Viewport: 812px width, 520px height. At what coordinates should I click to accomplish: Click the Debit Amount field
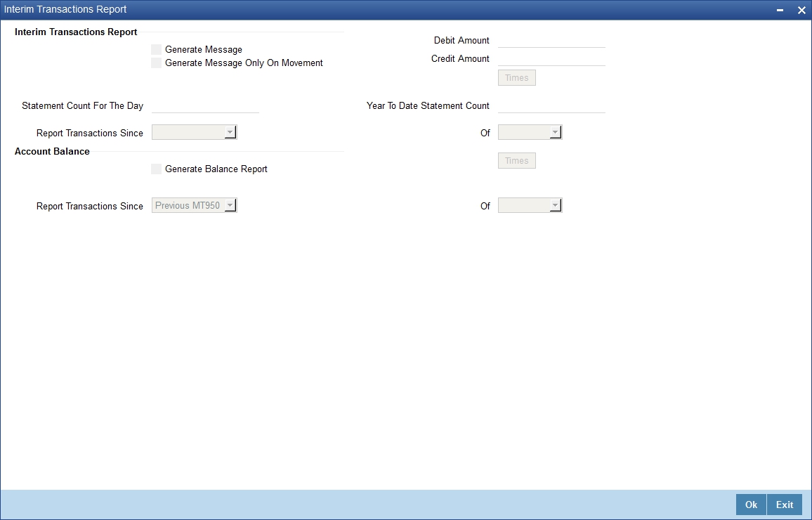(x=551, y=40)
